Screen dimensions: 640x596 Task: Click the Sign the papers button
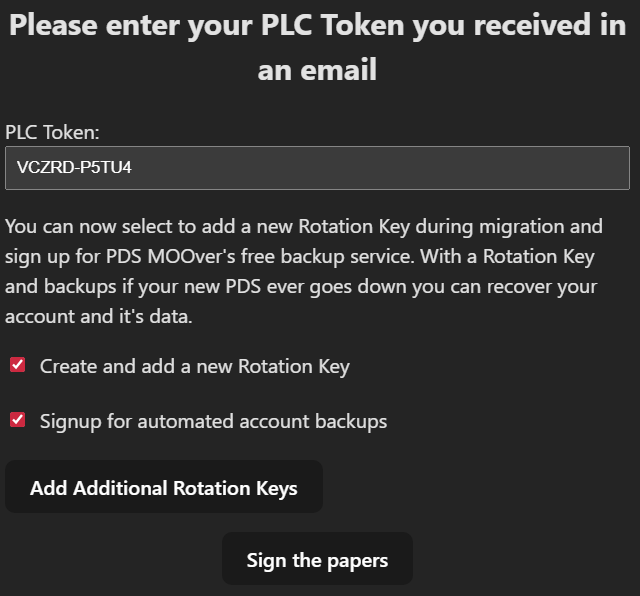tap(317, 560)
